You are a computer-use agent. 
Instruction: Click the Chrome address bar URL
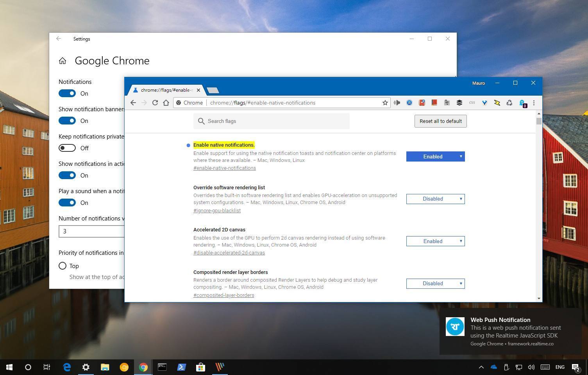pyautogui.click(x=263, y=103)
